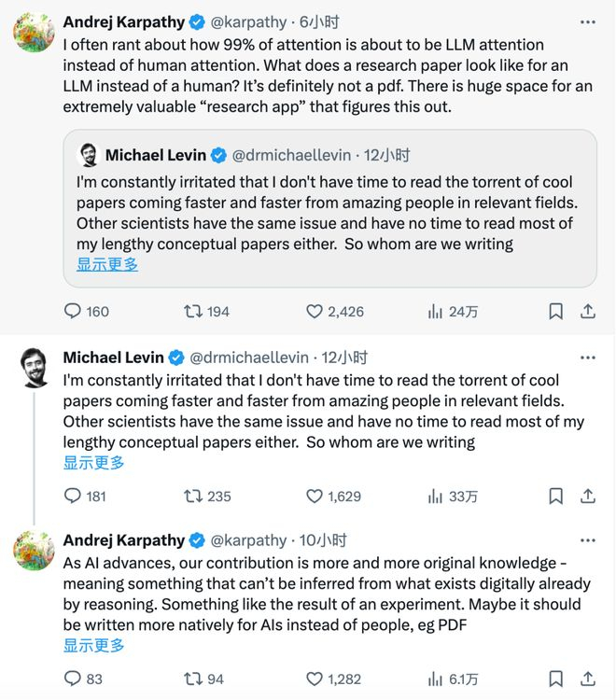
Task: Open more options on Michael Levin's tweet
Action: coord(587,357)
